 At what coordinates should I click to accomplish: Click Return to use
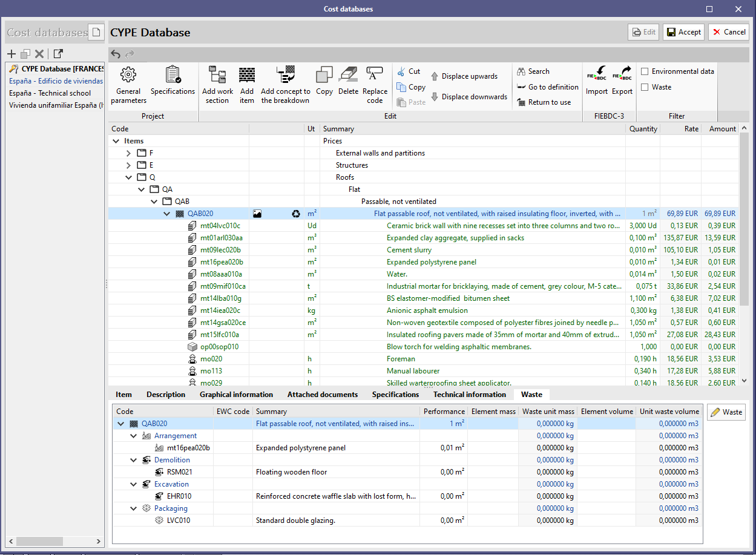[x=544, y=102]
